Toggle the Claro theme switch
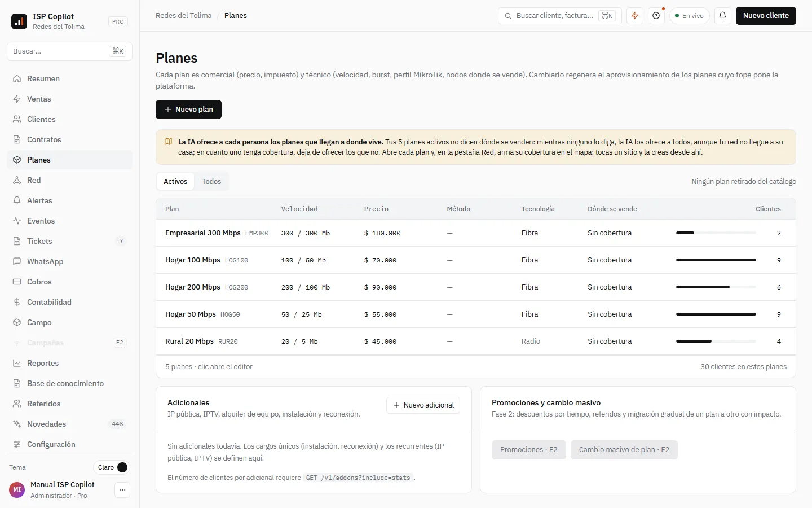Image resolution: width=812 pixels, height=508 pixels. pyautogui.click(x=112, y=467)
